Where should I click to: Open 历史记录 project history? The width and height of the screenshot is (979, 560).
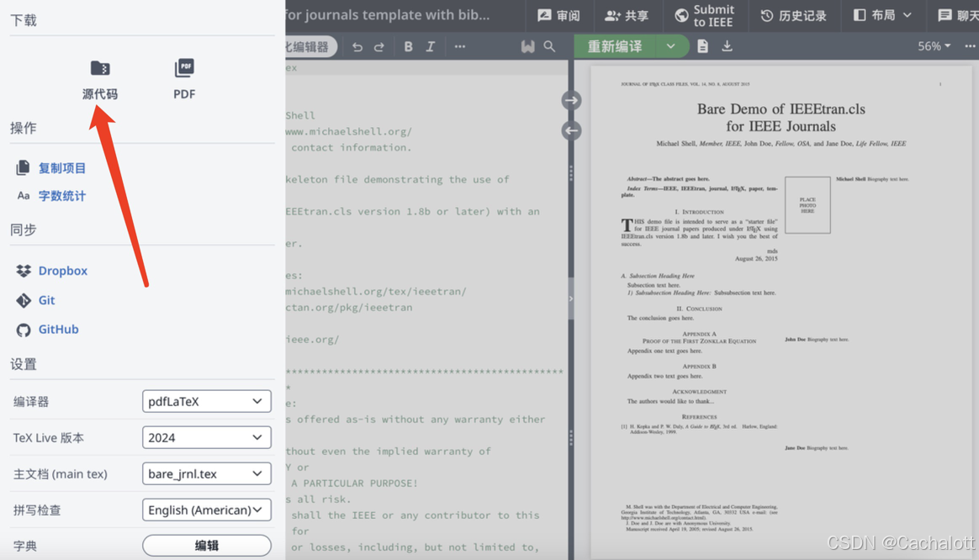pos(793,16)
